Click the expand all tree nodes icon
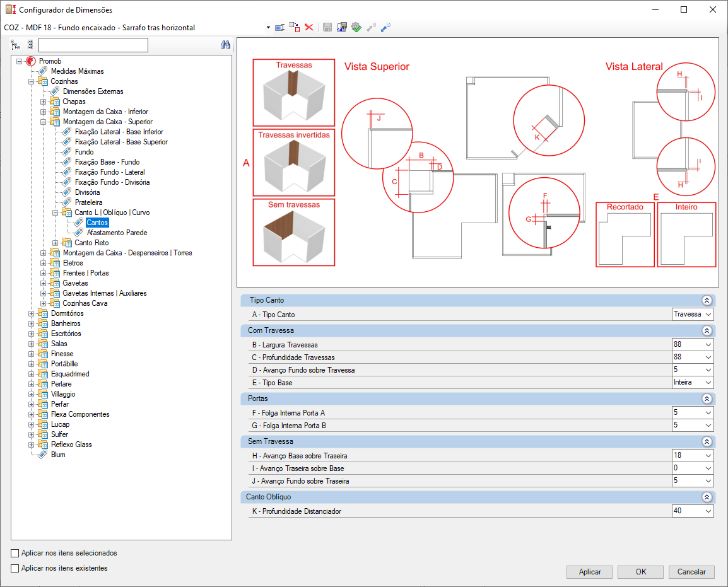The width and height of the screenshot is (728, 587). tap(15, 45)
